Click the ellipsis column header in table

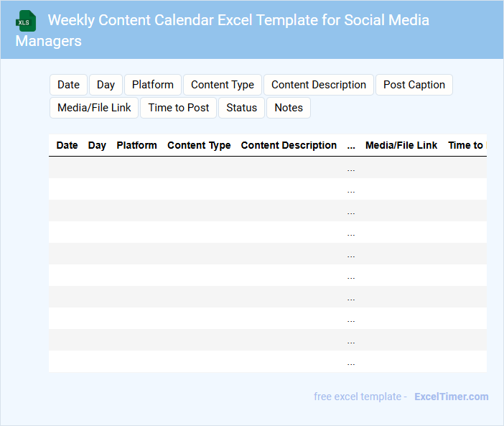tap(351, 145)
